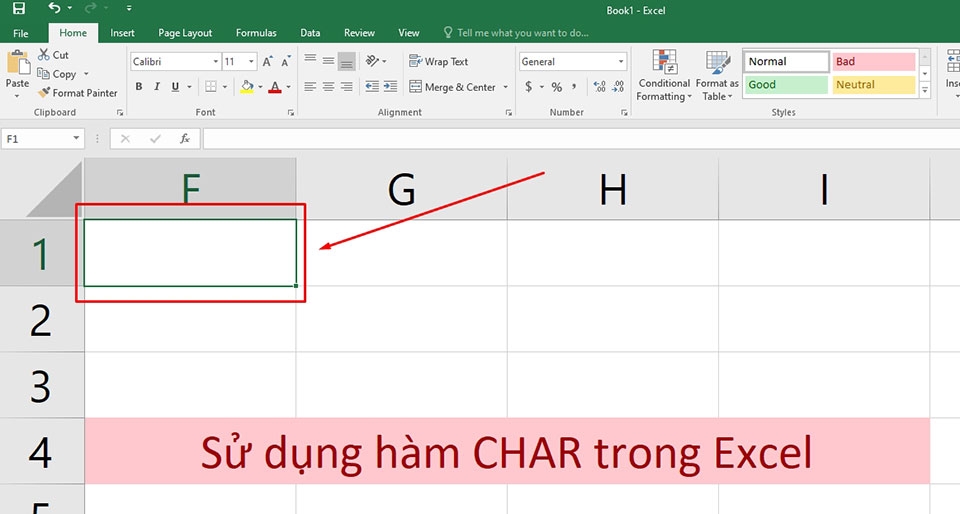960x514 pixels.
Task: Cut the selection with the scissors icon
Action: pos(43,54)
